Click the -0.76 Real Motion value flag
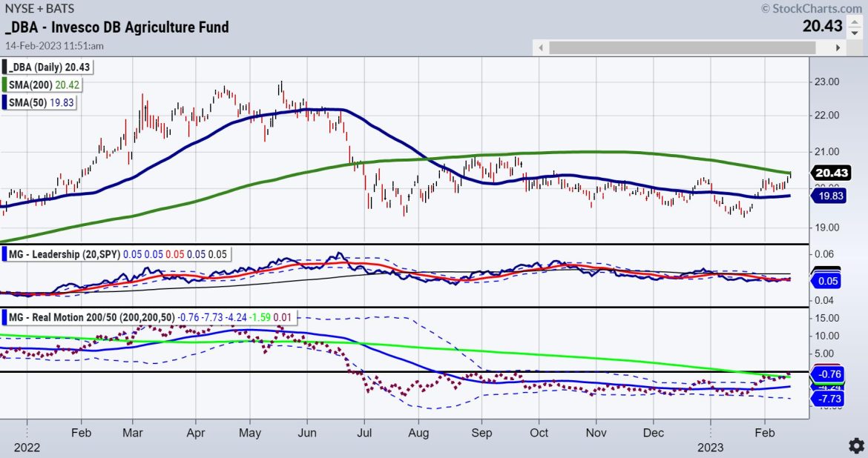This screenshot has width=868, height=458. click(x=829, y=375)
